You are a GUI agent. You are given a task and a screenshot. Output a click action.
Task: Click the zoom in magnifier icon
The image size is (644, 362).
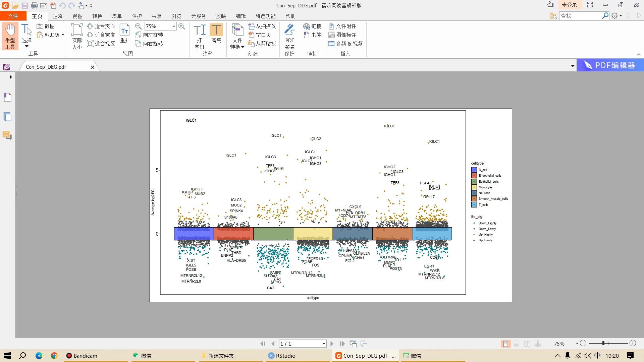tap(182, 26)
